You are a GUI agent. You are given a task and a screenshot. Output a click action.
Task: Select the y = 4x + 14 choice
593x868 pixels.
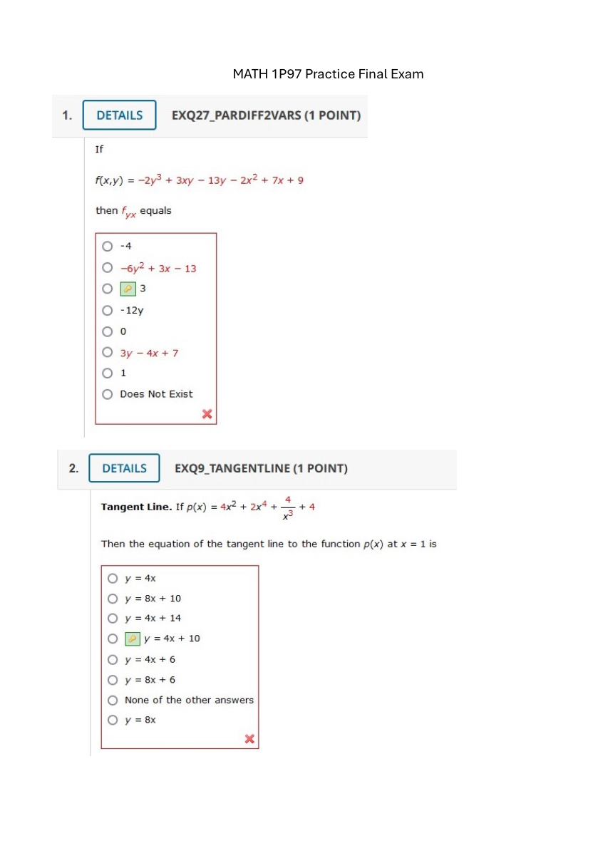[x=113, y=619]
